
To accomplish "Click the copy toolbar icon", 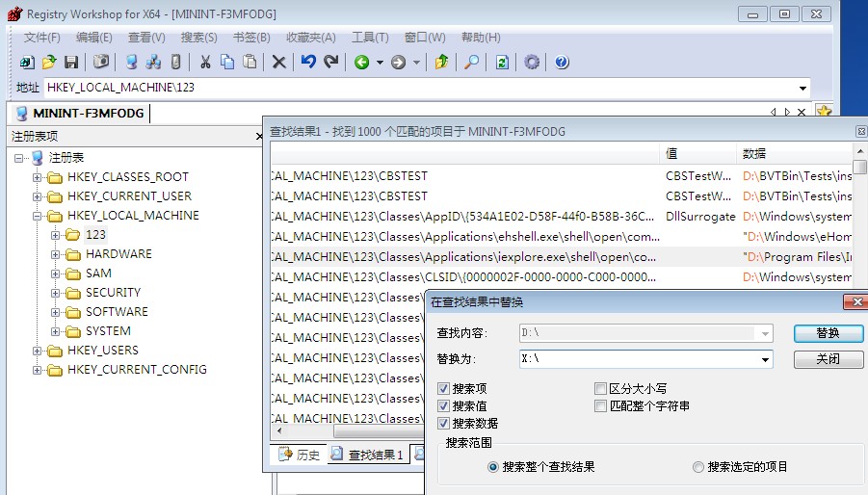I will 227,62.
